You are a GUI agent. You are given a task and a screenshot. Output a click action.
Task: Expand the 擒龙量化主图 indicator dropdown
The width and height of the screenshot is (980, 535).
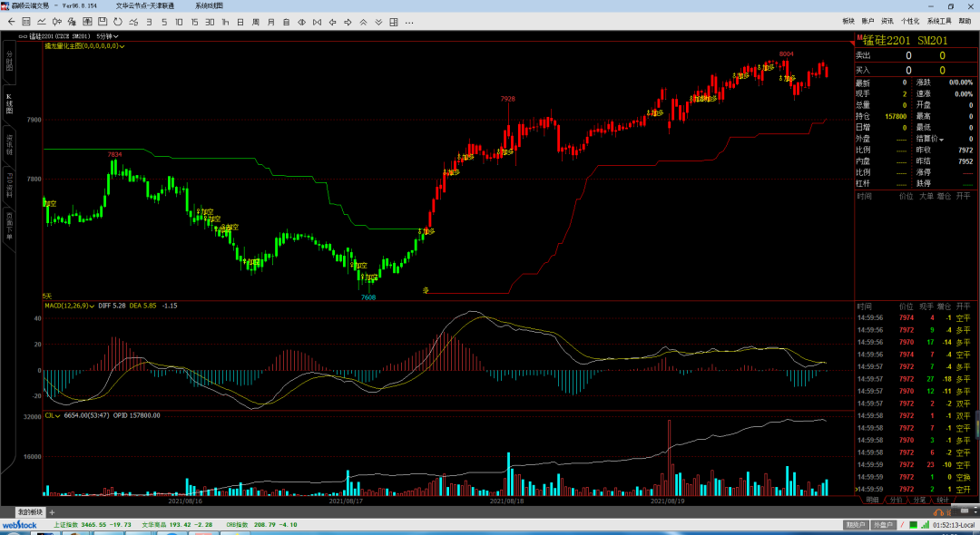tap(122, 45)
